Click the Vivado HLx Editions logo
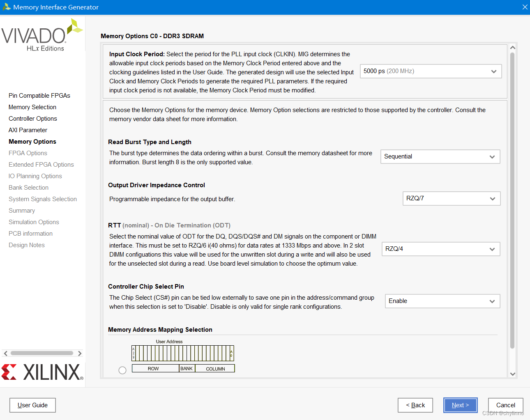The height and width of the screenshot is (420, 530). pos(42,35)
